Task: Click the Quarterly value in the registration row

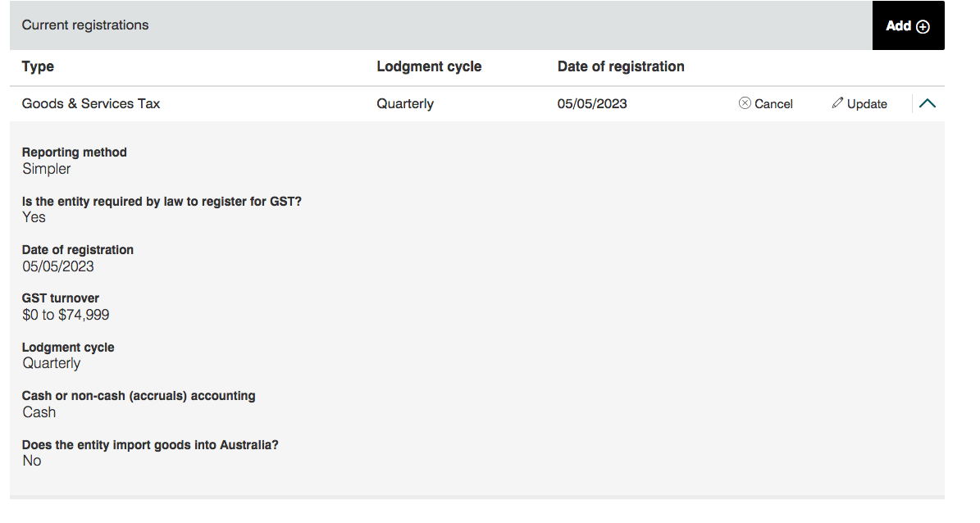Action: pos(405,104)
